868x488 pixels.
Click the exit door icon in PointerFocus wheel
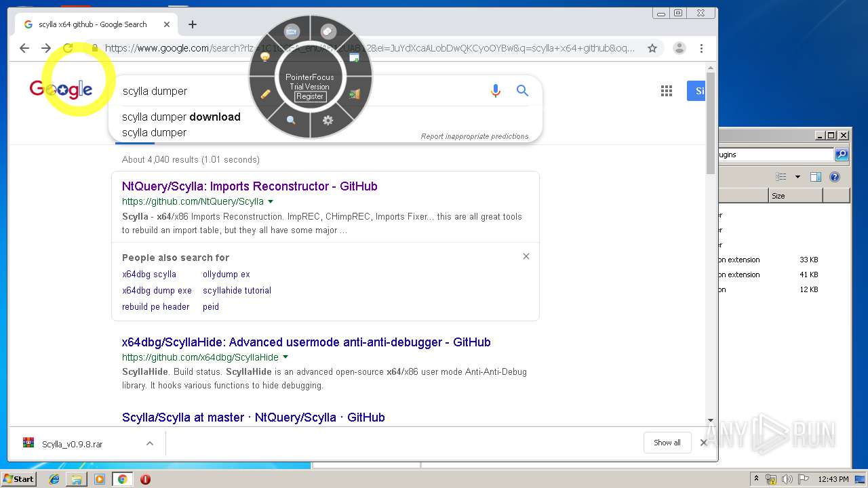pyautogui.click(x=354, y=94)
